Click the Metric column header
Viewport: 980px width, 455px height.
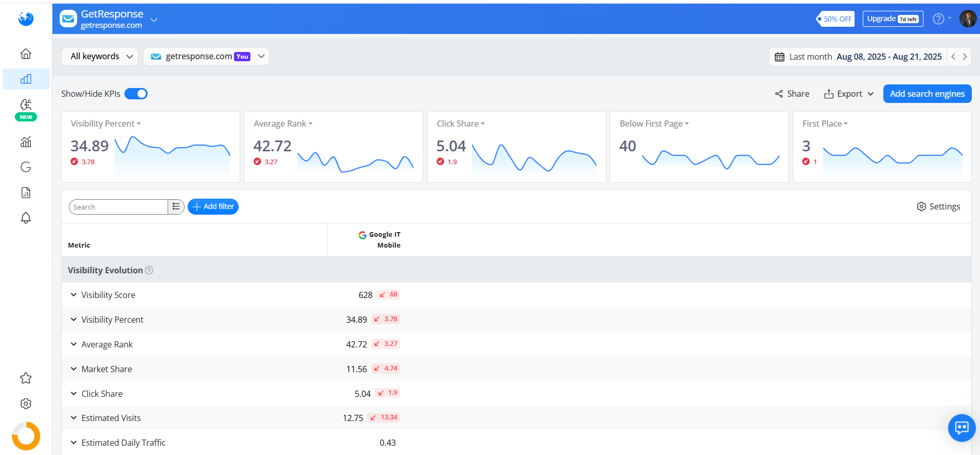pos(79,246)
